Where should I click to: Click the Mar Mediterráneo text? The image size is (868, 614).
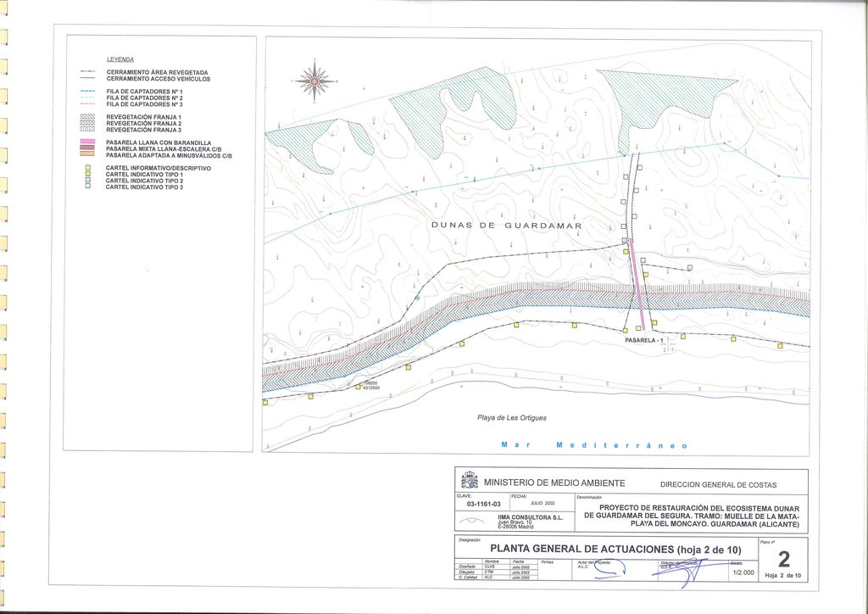click(x=593, y=445)
